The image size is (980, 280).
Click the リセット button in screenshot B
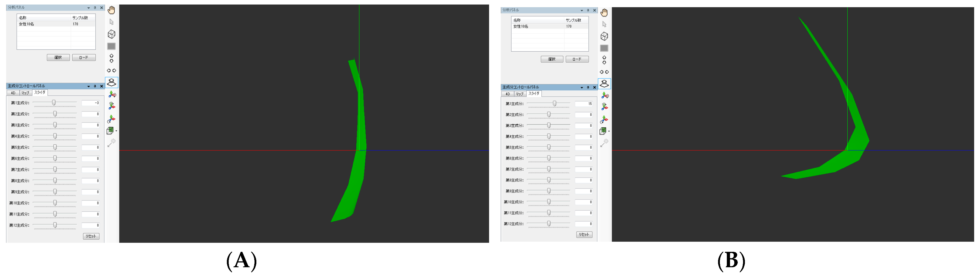(x=584, y=235)
